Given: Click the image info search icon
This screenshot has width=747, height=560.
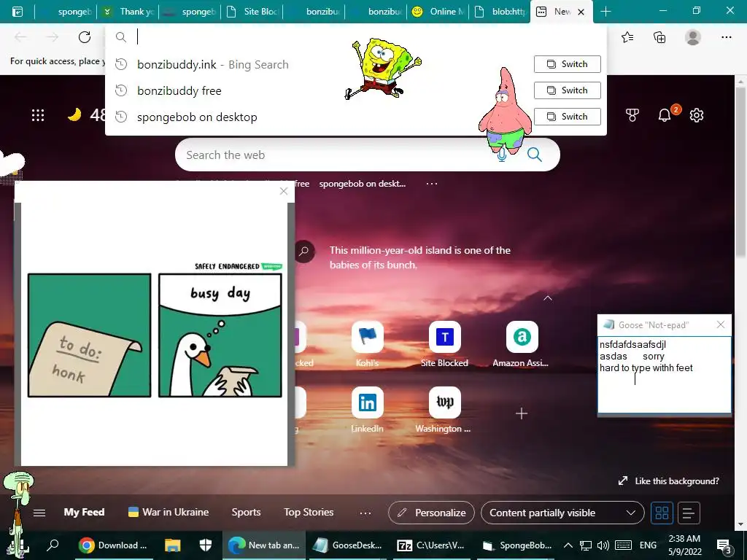Looking at the screenshot, I should point(304,252).
